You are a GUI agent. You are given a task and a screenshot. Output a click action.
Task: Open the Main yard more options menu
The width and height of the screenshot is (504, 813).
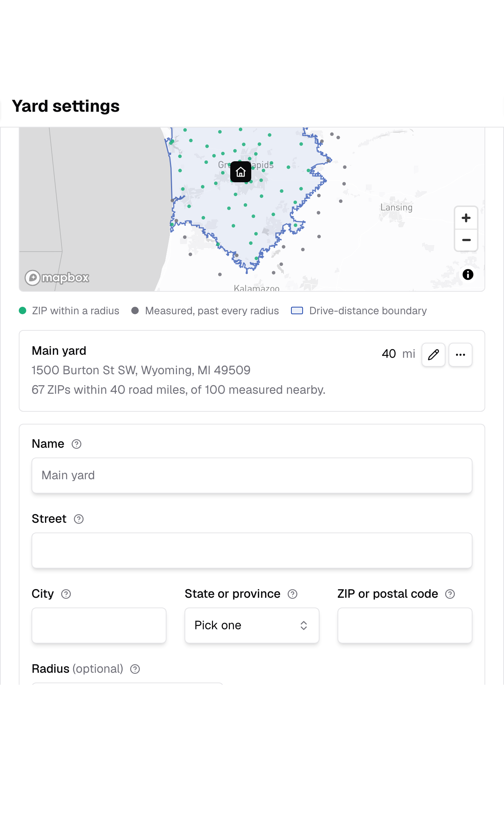pyautogui.click(x=460, y=354)
